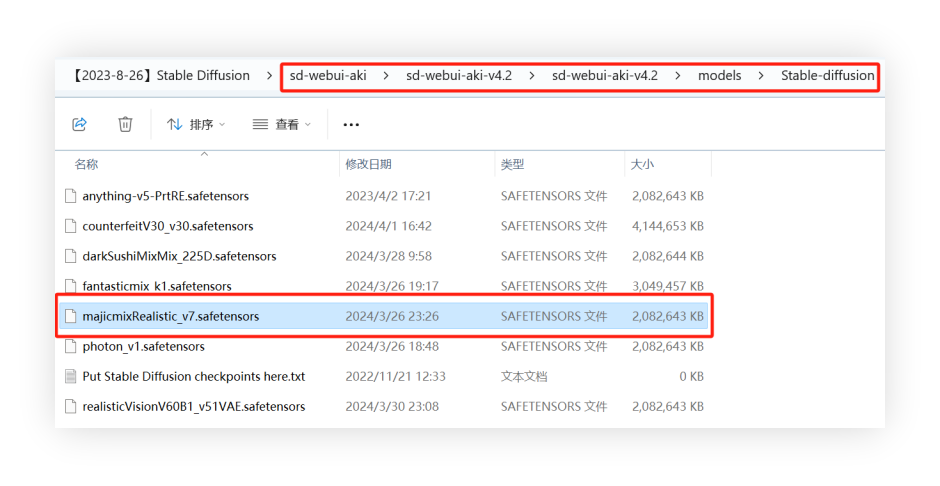Click the Delete trash can icon

click(125, 124)
